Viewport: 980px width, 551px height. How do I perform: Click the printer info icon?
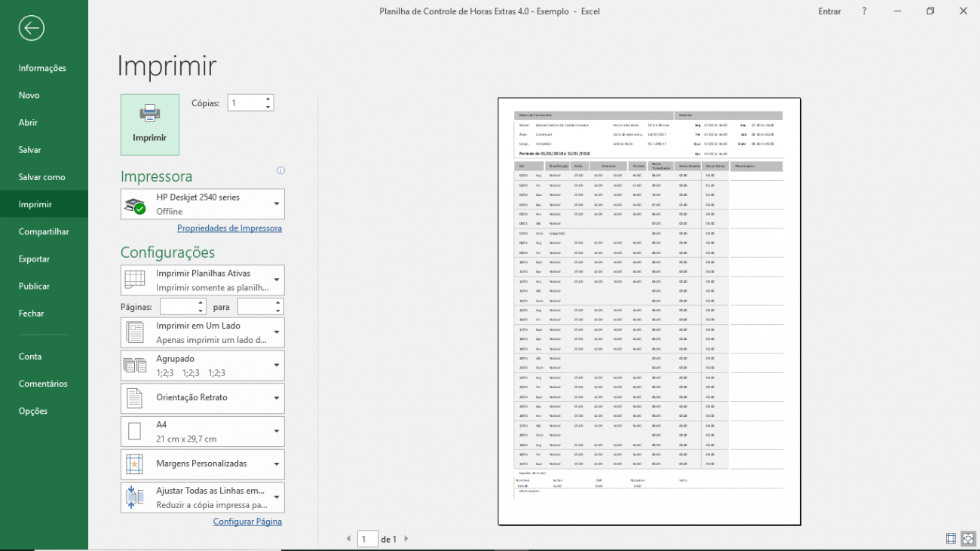280,170
